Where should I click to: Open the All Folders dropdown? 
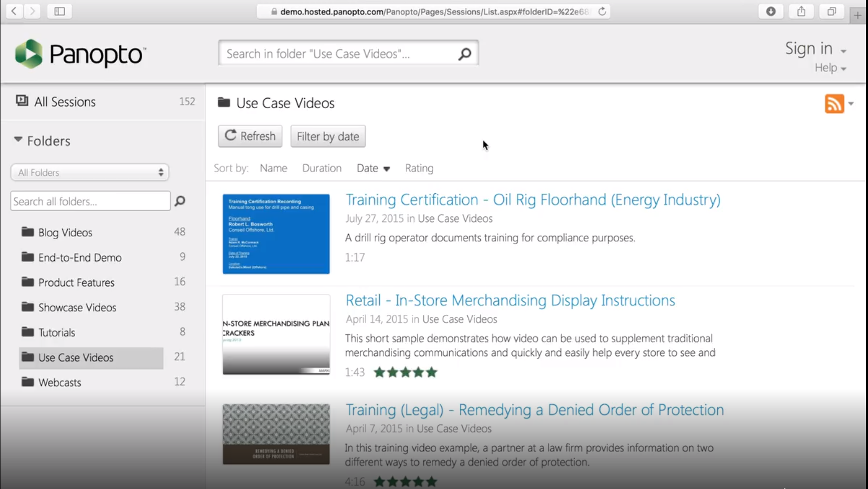[89, 172]
